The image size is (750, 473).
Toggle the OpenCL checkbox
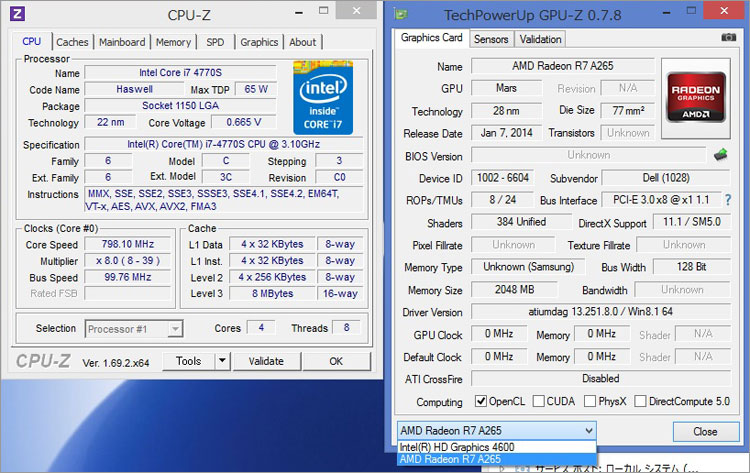tap(481, 401)
